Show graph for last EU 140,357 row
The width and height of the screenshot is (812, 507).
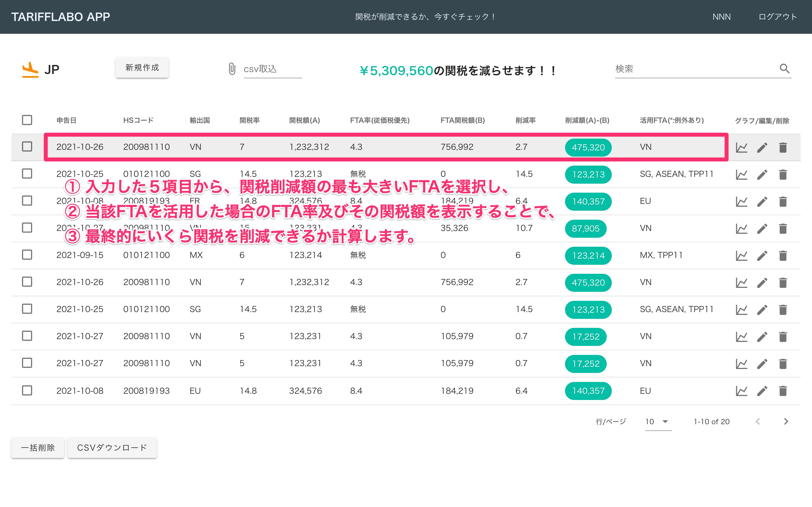[x=741, y=391]
